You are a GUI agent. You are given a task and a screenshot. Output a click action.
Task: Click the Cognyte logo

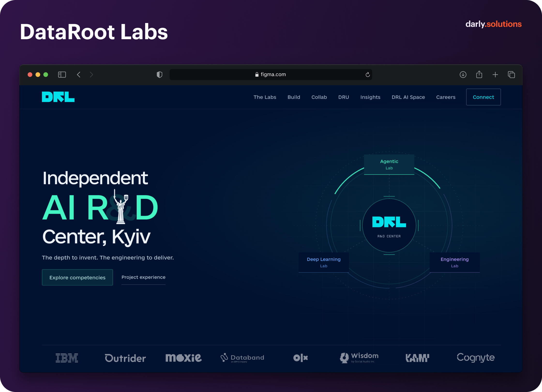pos(476,358)
